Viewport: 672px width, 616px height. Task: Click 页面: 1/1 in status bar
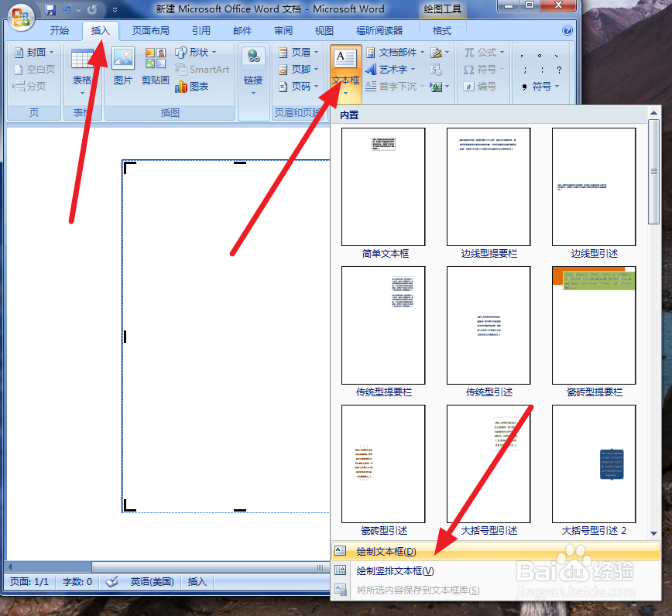29,582
